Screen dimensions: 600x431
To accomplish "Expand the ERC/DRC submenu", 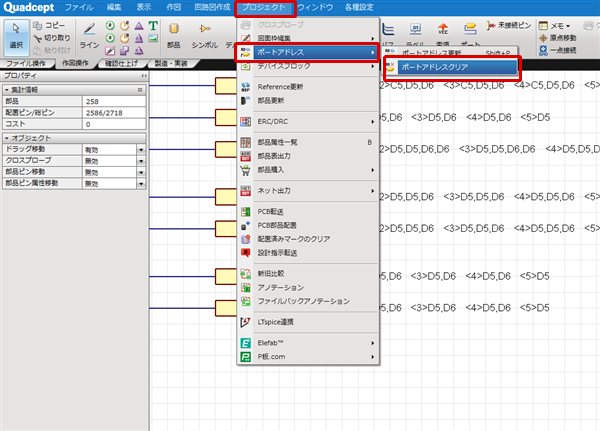I will [x=308, y=122].
